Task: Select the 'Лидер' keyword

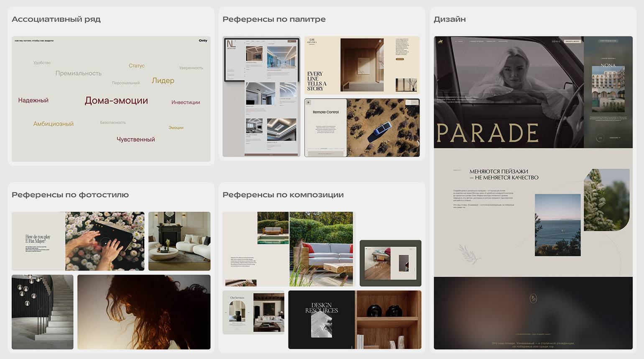Action: tap(163, 80)
